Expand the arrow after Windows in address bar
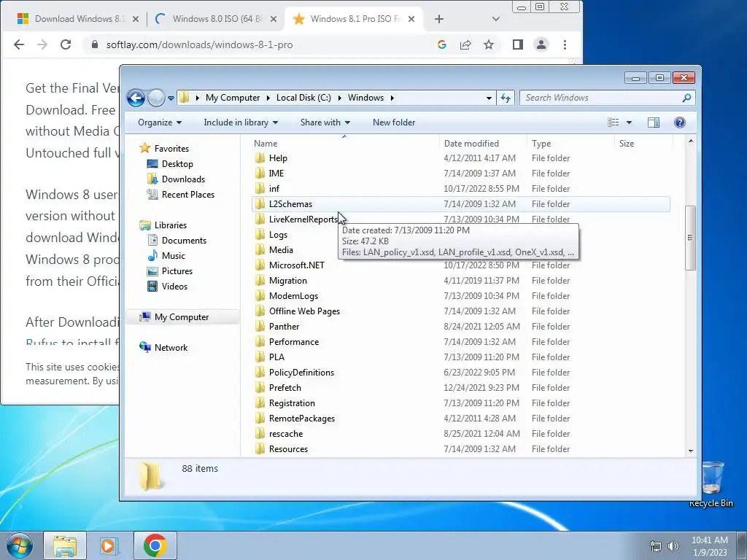Image resolution: width=747 pixels, height=560 pixels. [x=392, y=98]
